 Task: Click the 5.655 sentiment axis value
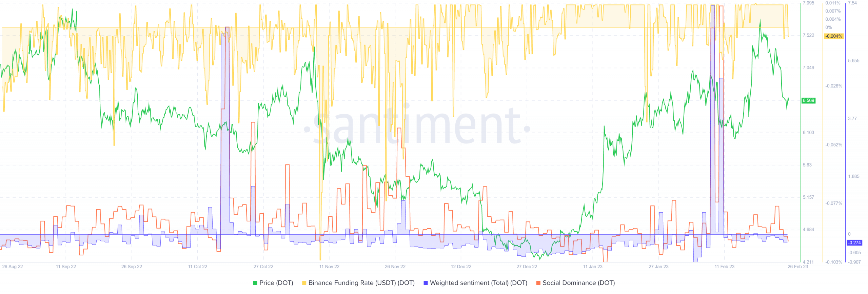point(853,61)
